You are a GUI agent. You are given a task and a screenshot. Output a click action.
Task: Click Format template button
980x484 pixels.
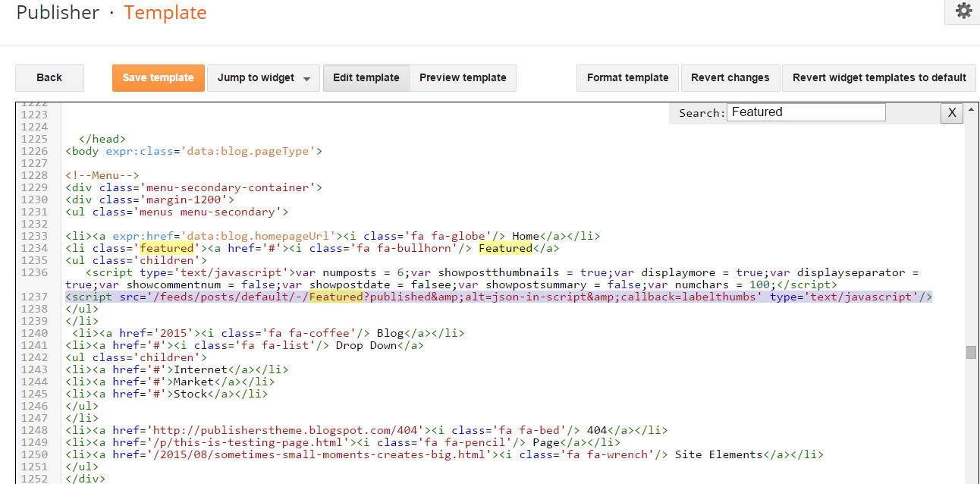627,77
